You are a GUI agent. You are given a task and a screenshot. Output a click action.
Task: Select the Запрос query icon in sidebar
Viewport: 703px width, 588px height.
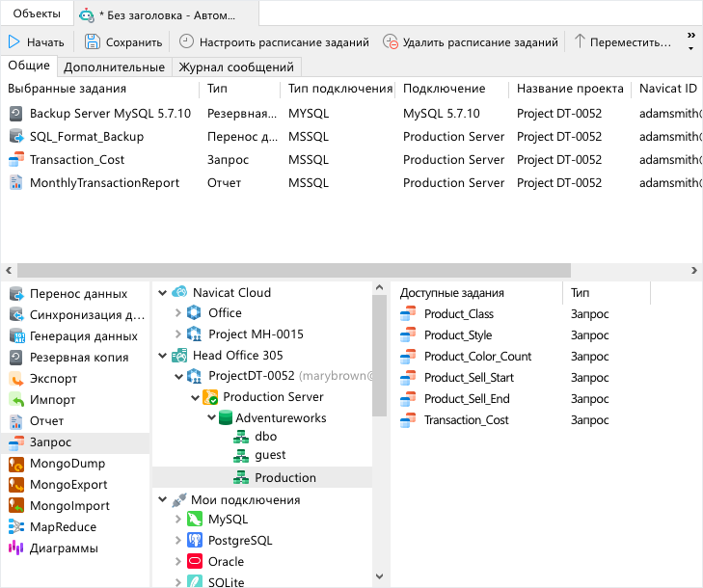click(16, 442)
